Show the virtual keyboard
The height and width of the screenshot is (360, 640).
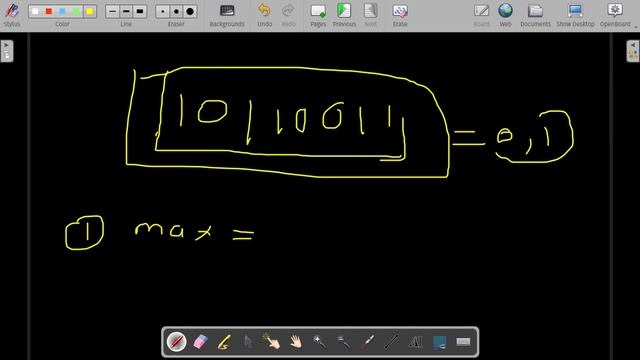coord(463,342)
